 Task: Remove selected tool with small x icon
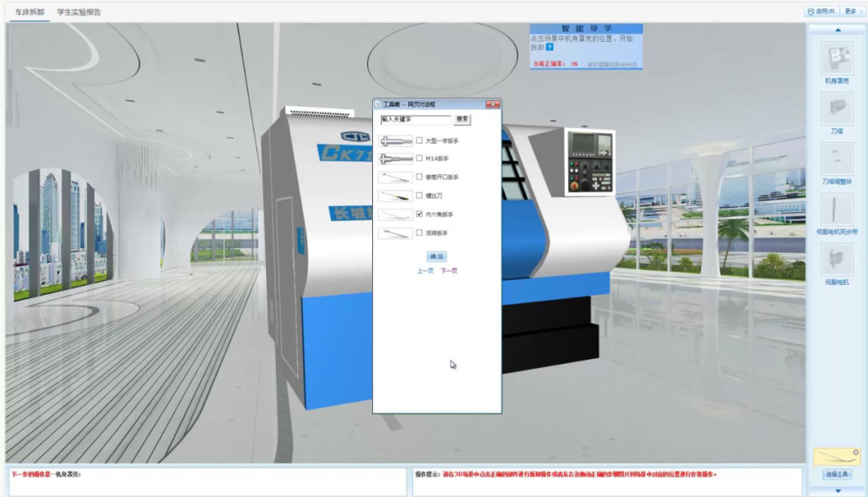click(856, 452)
